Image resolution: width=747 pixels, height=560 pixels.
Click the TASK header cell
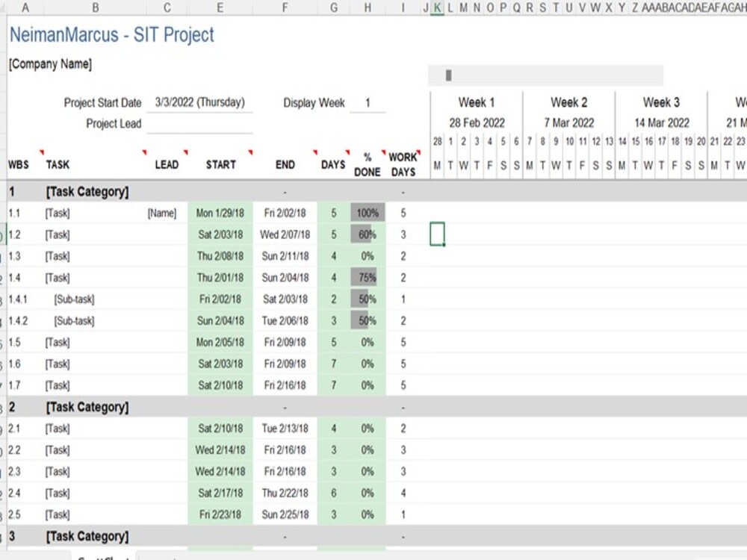pos(58,165)
